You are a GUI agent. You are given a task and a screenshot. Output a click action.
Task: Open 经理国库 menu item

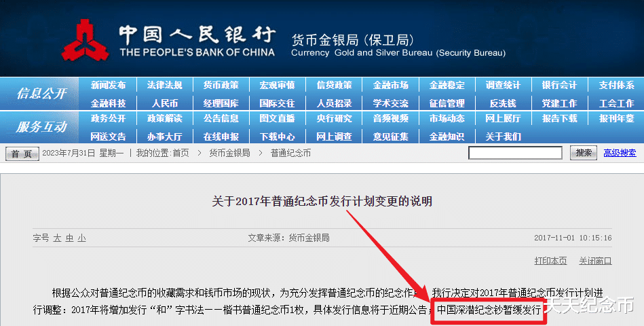tap(221, 103)
